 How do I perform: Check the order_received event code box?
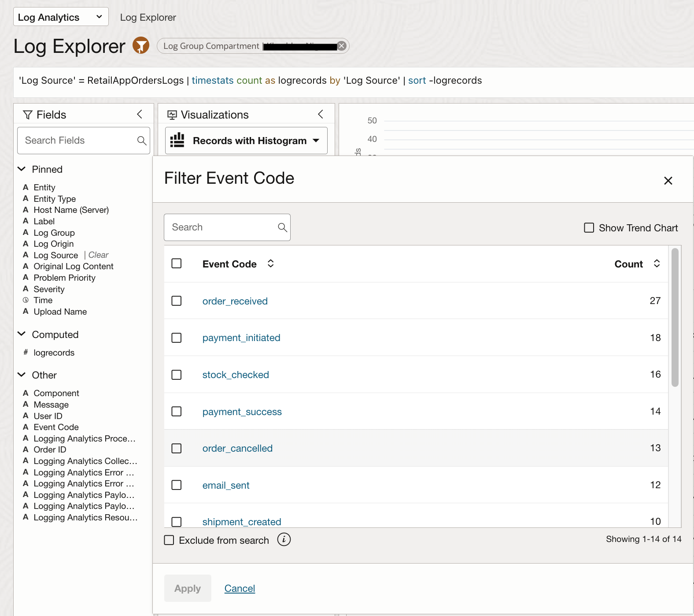[177, 301]
